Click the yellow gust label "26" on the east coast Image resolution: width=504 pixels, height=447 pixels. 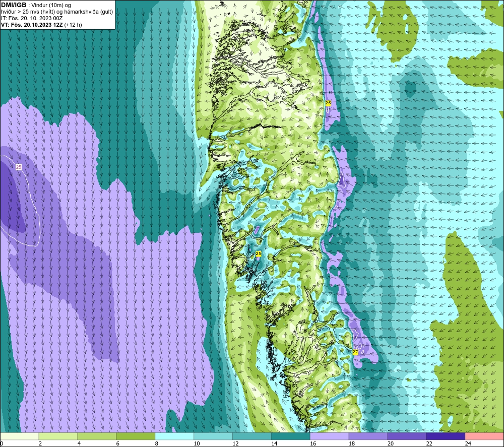click(328, 103)
